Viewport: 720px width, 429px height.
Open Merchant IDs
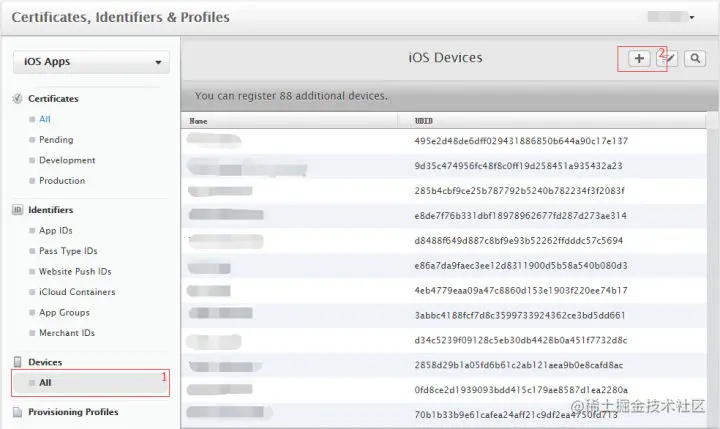67,333
